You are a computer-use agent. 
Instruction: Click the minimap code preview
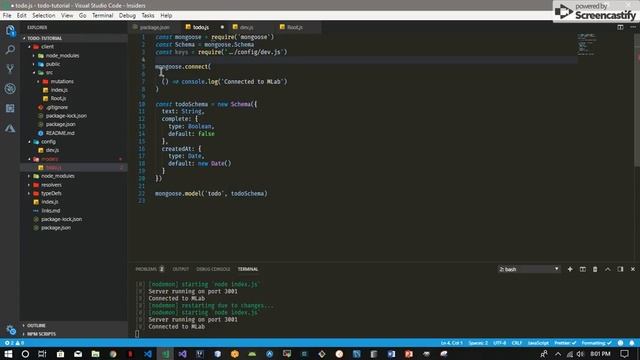coord(586,44)
